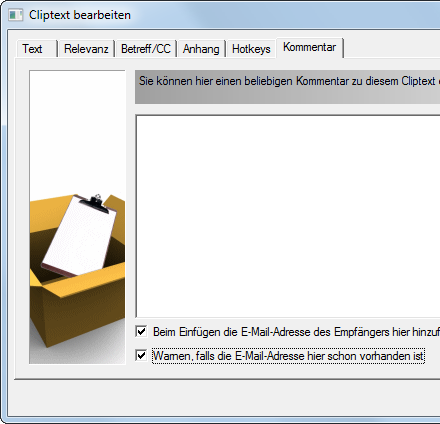
Task: Click the white upper part of the illustration panel
Action: (x=77, y=132)
